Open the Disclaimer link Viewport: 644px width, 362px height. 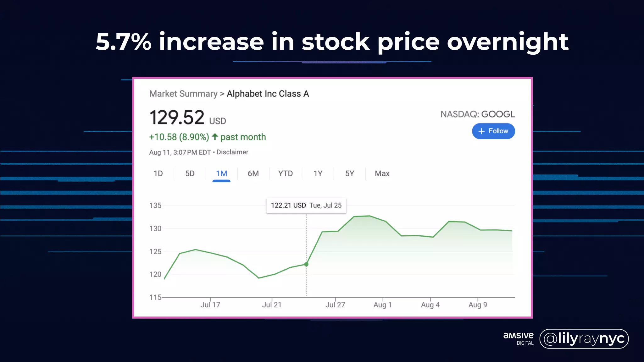232,152
